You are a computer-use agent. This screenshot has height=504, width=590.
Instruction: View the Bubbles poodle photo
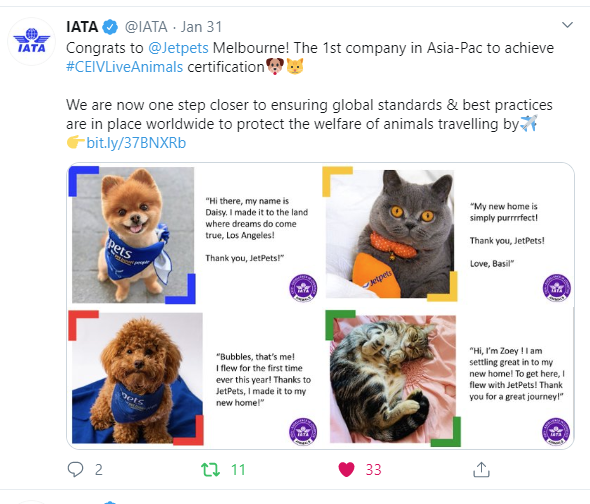(137, 378)
